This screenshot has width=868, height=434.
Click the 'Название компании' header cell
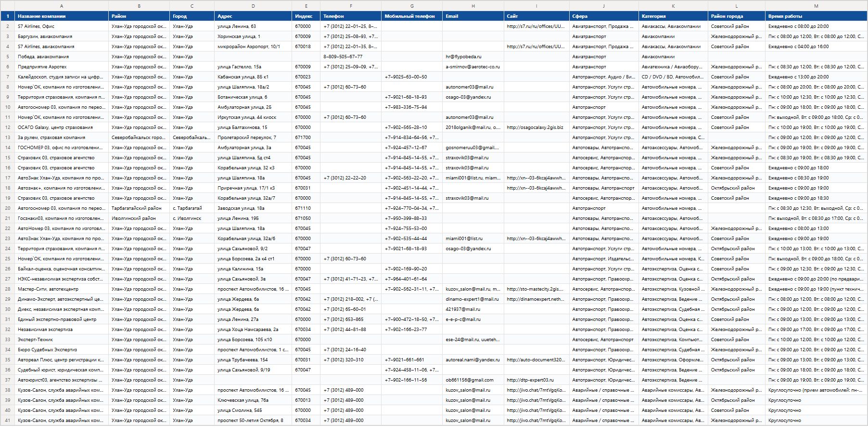(x=62, y=16)
